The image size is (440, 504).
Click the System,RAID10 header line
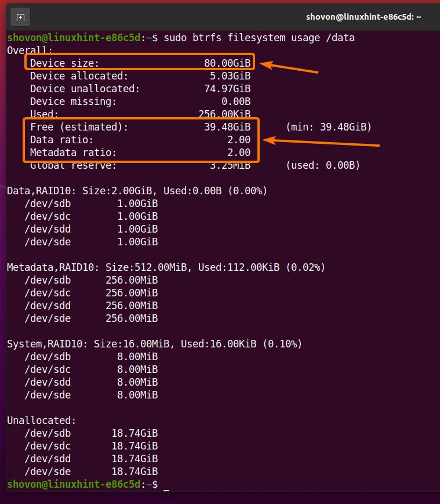[x=154, y=344]
